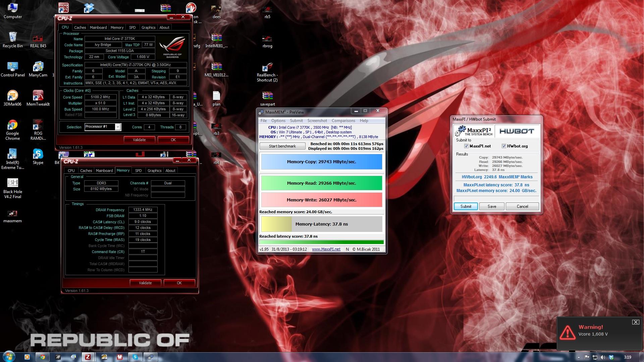Open SPD tab in lower CPU-Z window
This screenshot has height=362, width=644.
138,171
